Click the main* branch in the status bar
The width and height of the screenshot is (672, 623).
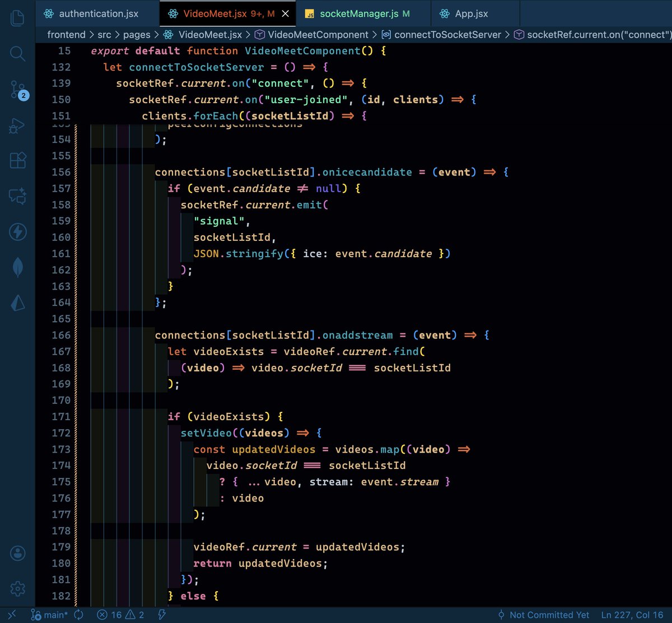(50, 615)
